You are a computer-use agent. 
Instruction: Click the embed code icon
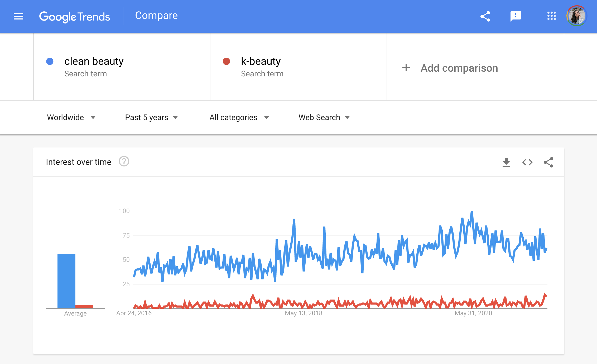527,162
